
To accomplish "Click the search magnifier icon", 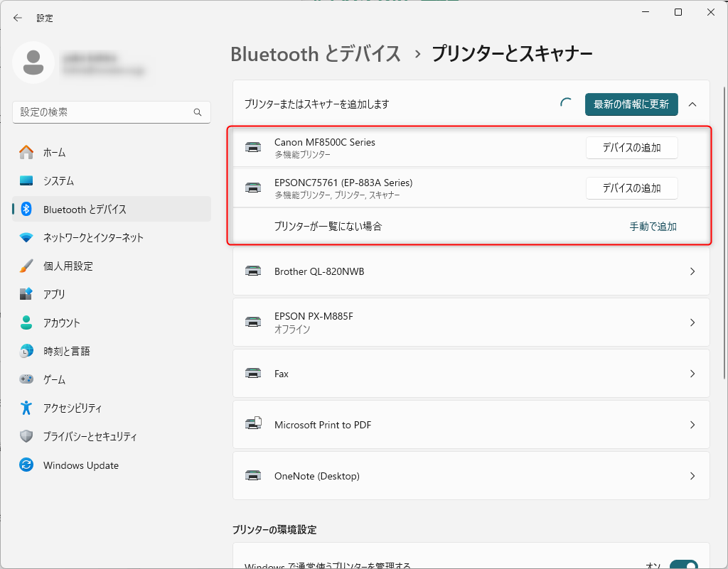I will point(198,112).
